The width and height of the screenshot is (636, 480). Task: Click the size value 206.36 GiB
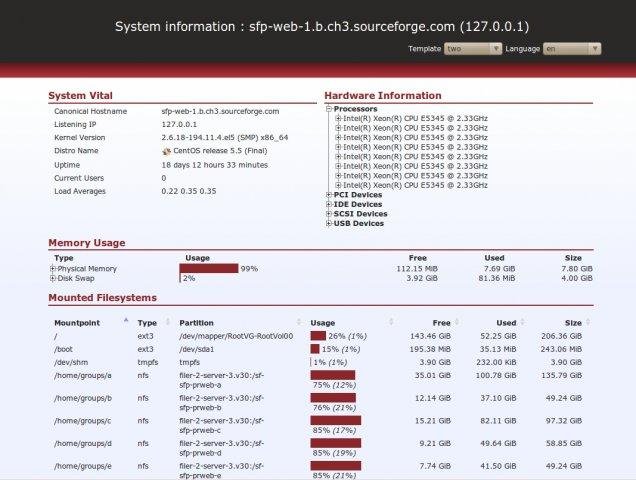click(x=561, y=336)
